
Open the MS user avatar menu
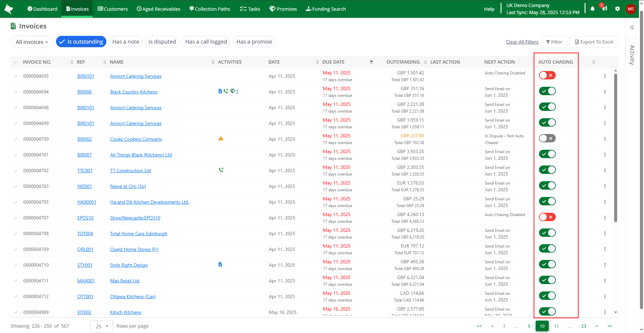click(631, 9)
